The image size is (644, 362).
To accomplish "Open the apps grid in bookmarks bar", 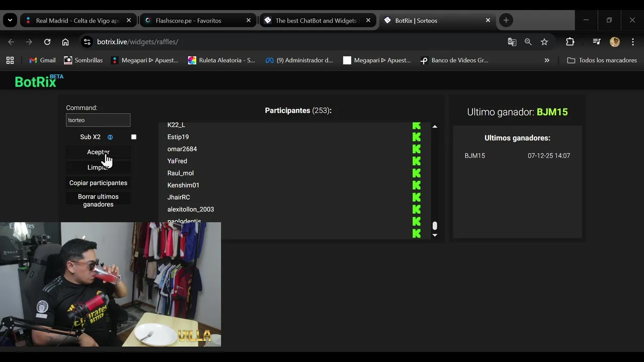I will click(10, 60).
